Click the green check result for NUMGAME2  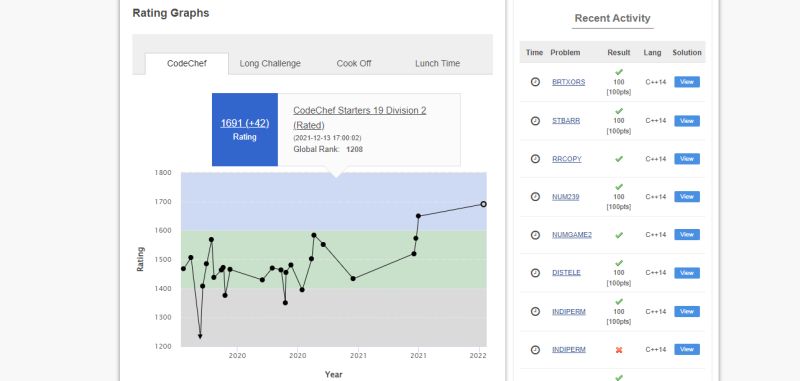(x=619, y=235)
